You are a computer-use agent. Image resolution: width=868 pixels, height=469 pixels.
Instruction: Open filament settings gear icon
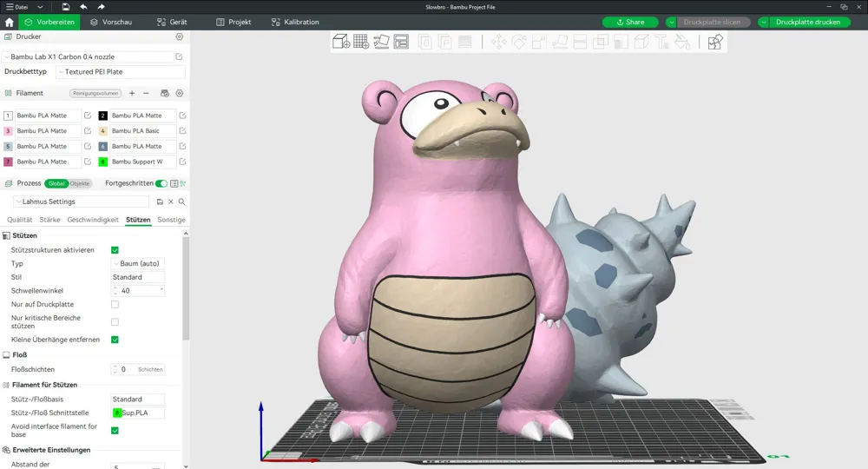coord(180,93)
